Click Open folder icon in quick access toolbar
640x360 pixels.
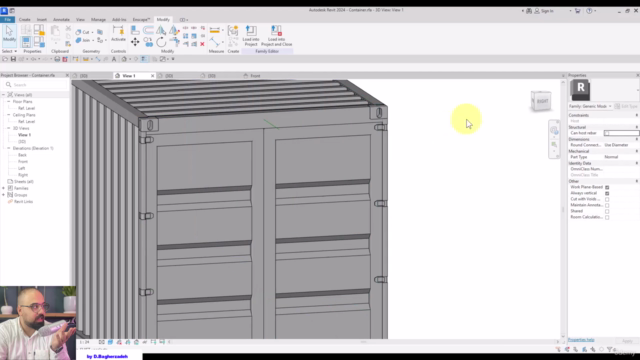pyautogui.click(x=5, y=59)
